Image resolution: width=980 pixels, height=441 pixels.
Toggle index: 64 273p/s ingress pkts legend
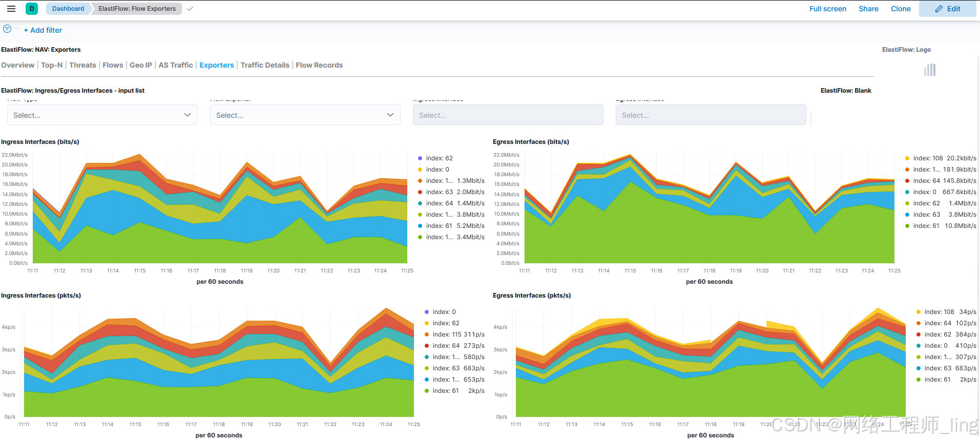454,346
